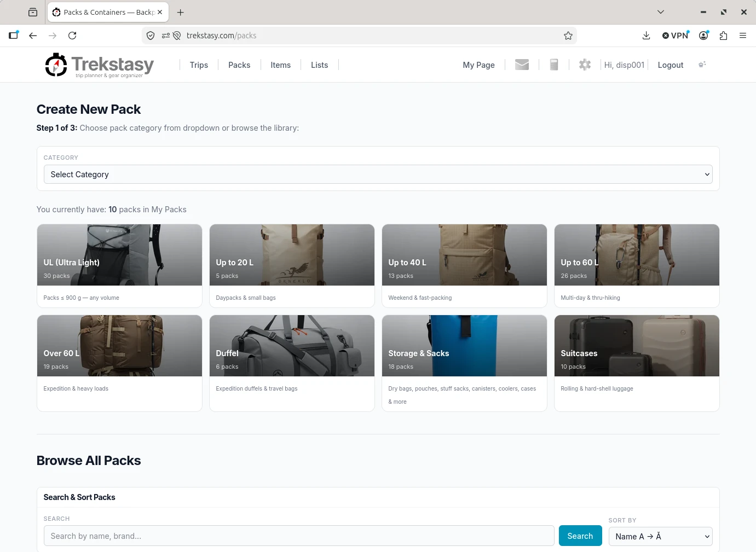Open the browser downloads icon
The image size is (756, 552).
(x=646, y=36)
